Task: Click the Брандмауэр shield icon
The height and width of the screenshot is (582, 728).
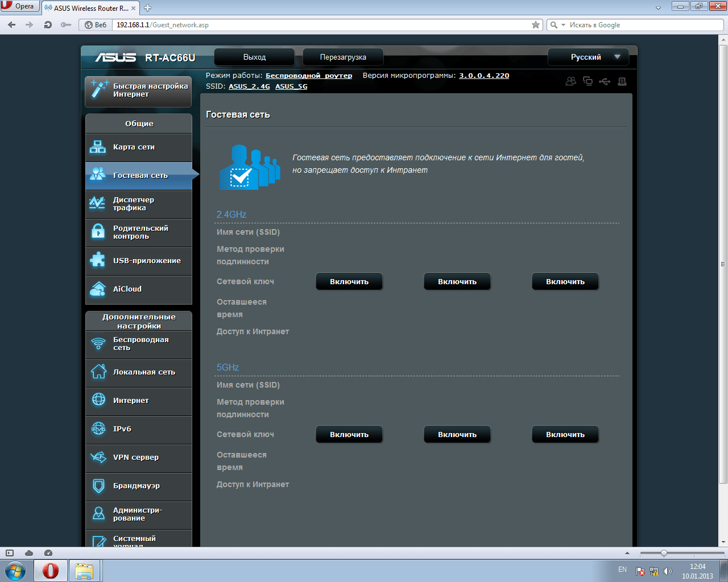Action: pyautogui.click(x=98, y=486)
